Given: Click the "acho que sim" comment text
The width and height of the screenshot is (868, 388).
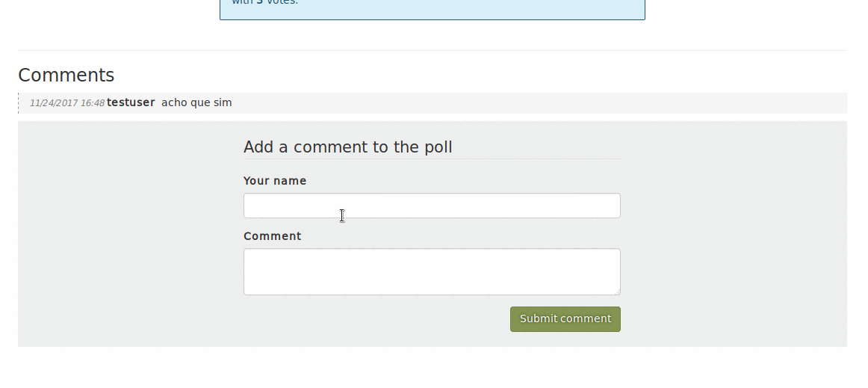Looking at the screenshot, I should pos(196,102).
